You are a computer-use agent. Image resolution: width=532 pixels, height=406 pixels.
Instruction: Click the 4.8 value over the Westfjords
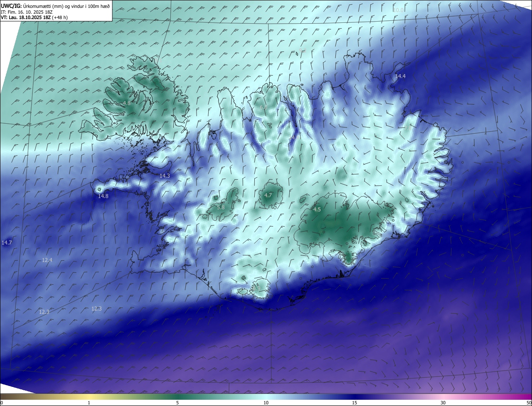(127, 103)
